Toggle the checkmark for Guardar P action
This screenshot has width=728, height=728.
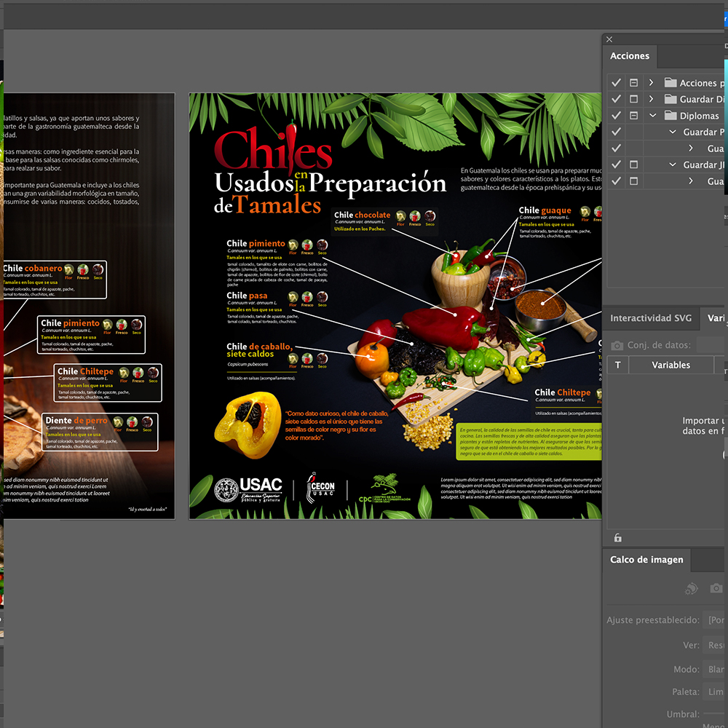616,132
